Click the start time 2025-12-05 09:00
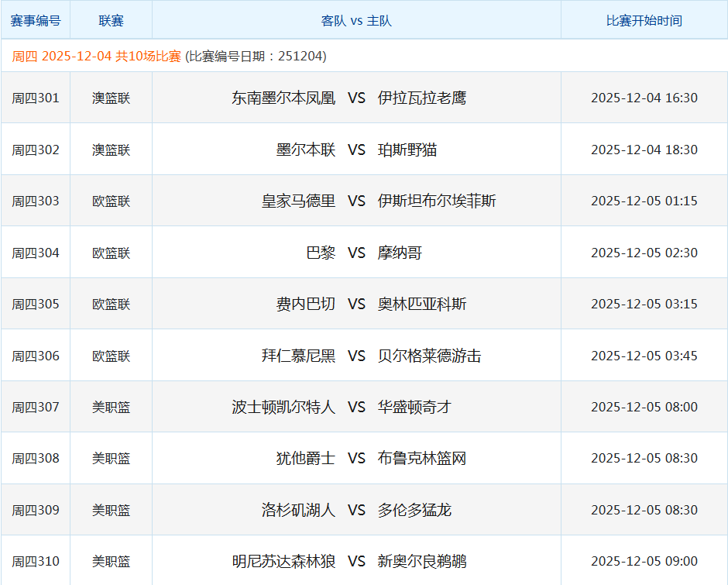 point(641,560)
